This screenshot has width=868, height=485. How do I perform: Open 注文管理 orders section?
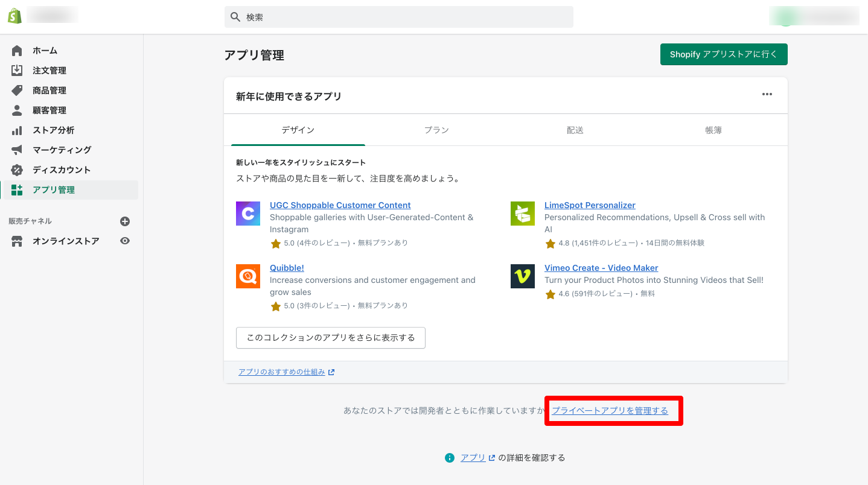(x=49, y=71)
